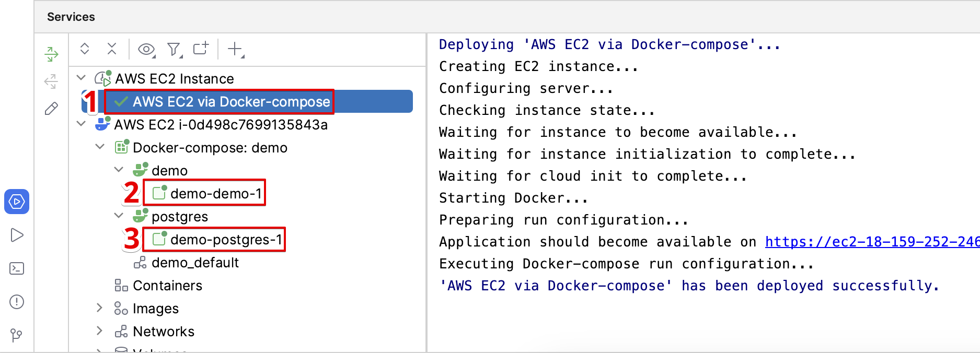Click the green deploy arrows icon
Viewport: 980px width, 353px height.
(x=51, y=54)
